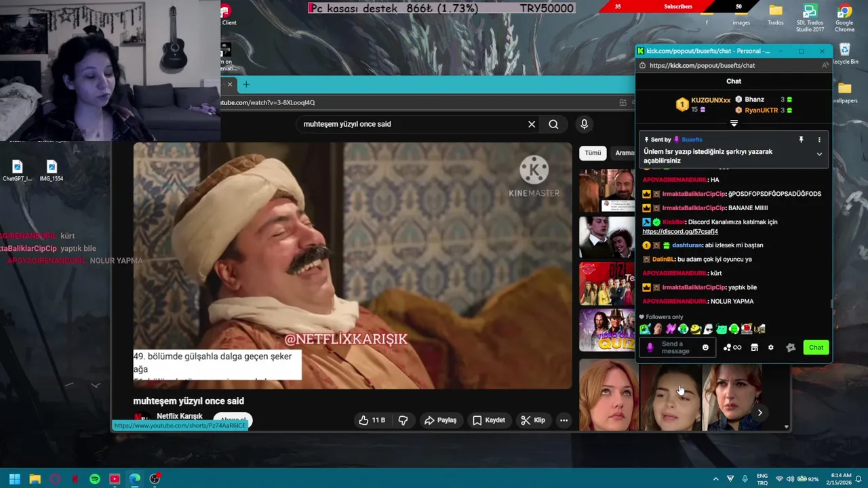The height and width of the screenshot is (488, 868).
Task: Show hidden system tray icons
Action: [x=715, y=479]
